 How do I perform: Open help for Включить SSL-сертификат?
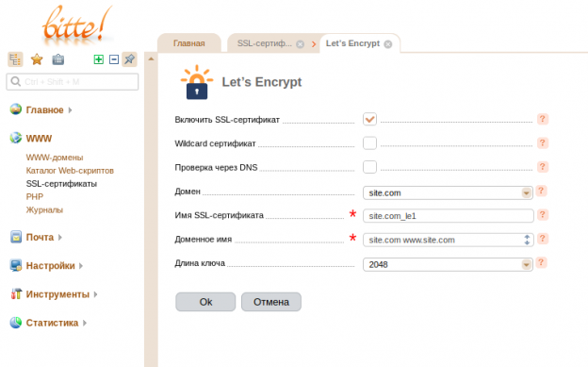[543, 119]
